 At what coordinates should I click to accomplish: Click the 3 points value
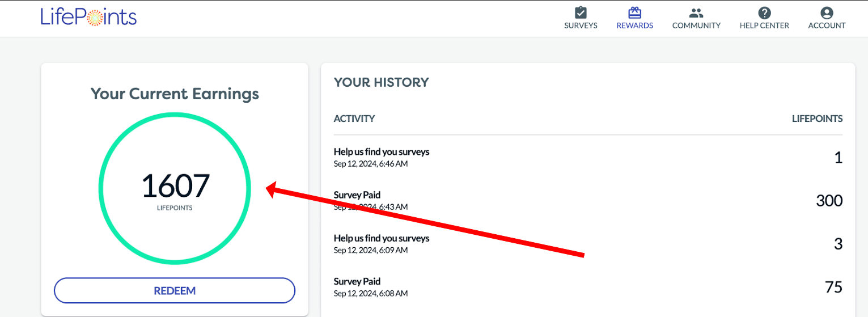(x=839, y=244)
